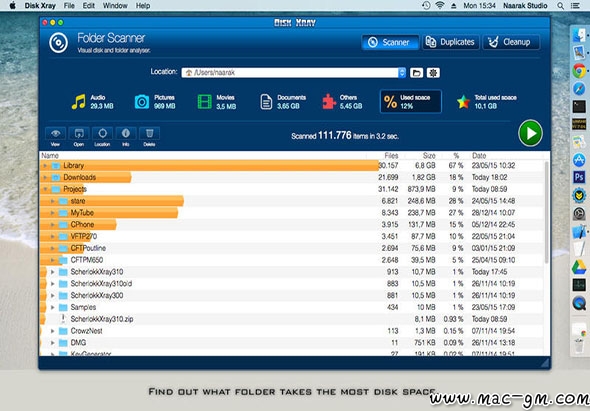Open the settings gear beside Location

click(x=433, y=73)
